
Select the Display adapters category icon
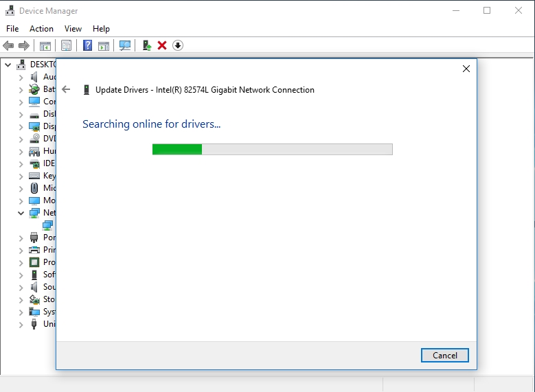click(x=34, y=126)
